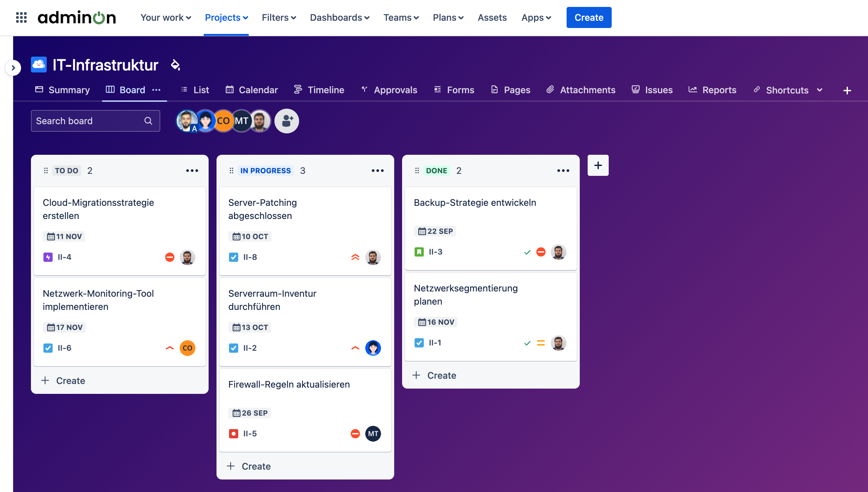This screenshot has width=868, height=492.
Task: Toggle the blue checkbox on II-2
Action: 233,348
